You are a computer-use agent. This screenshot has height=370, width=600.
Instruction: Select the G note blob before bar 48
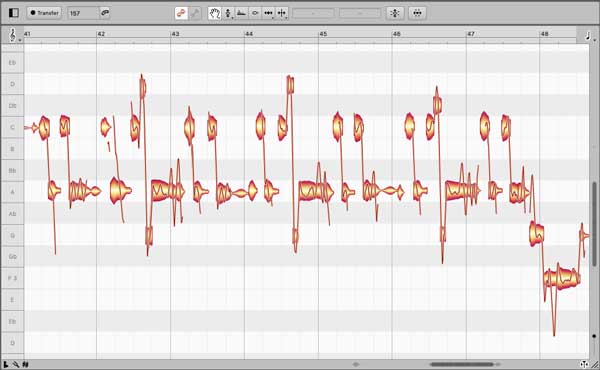(x=537, y=234)
